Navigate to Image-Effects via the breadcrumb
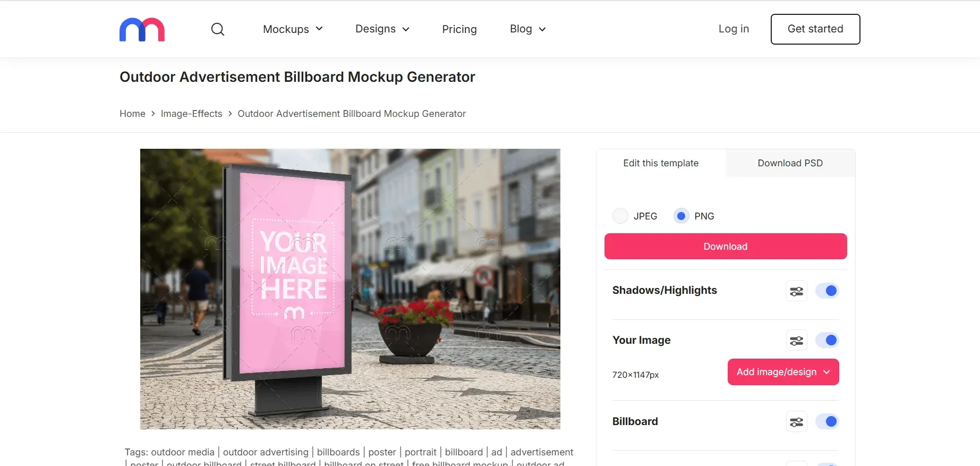The width and height of the screenshot is (980, 466). (191, 114)
